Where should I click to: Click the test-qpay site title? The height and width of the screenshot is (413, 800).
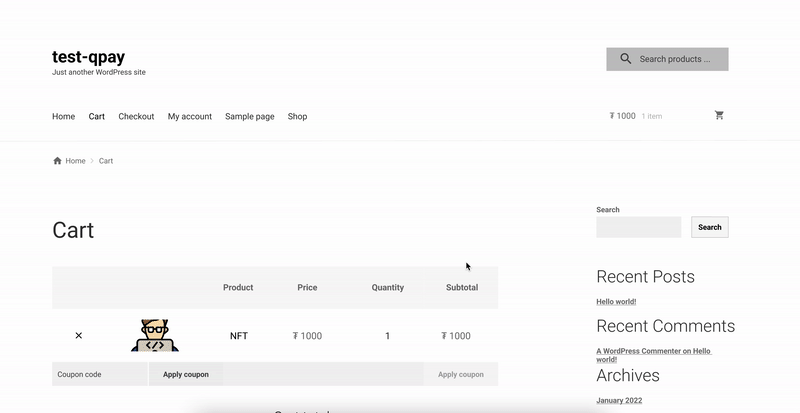[x=88, y=57]
